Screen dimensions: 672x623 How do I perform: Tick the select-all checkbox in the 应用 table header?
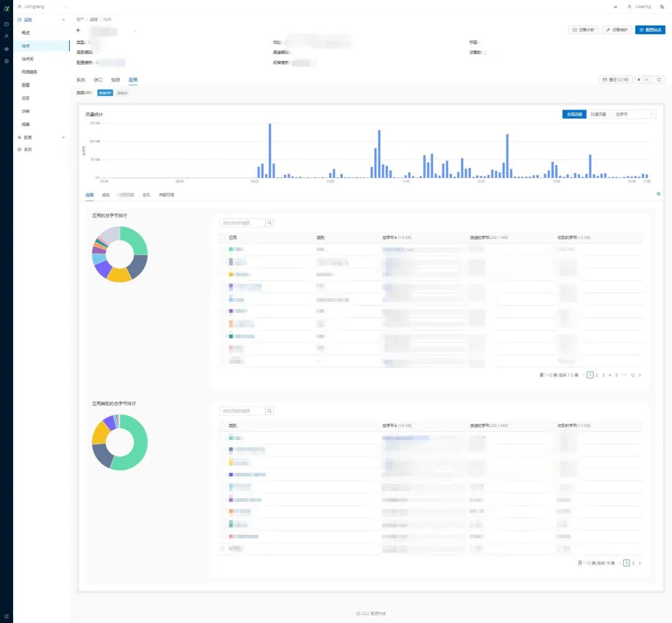tap(223, 238)
